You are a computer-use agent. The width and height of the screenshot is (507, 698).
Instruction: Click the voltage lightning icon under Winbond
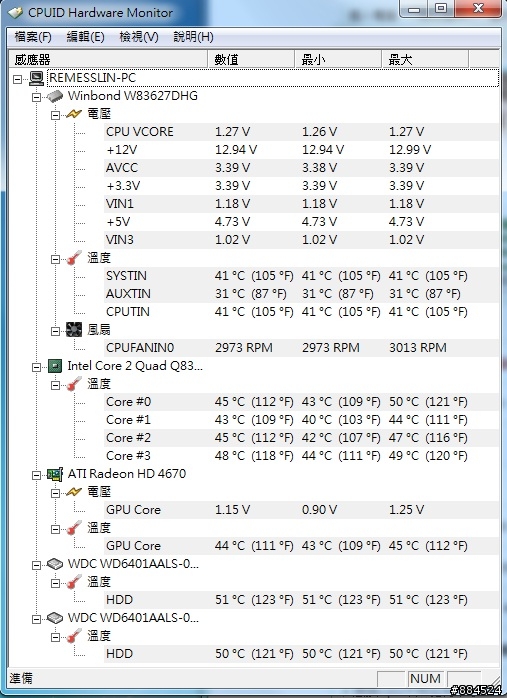[74, 114]
